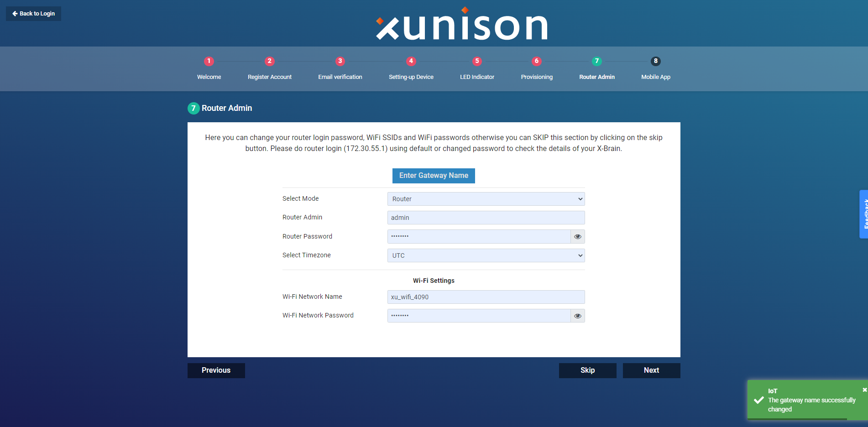Click the 'Wi-Fi Network Password' label
868x427 pixels.
tap(318, 315)
